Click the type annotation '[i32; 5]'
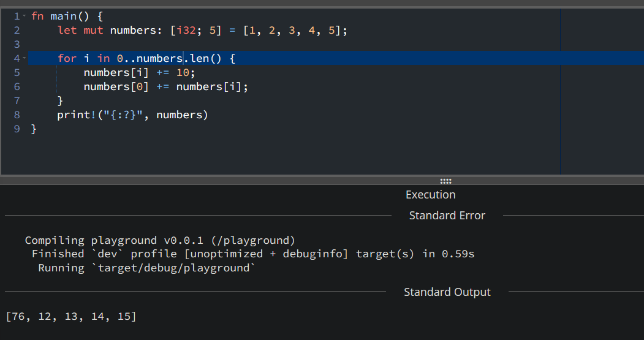Viewport: 644px width, 340px height. coord(196,31)
